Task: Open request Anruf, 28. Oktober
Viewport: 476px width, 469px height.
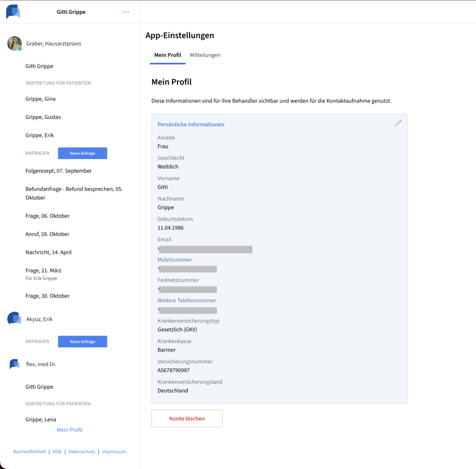Action: (47, 234)
